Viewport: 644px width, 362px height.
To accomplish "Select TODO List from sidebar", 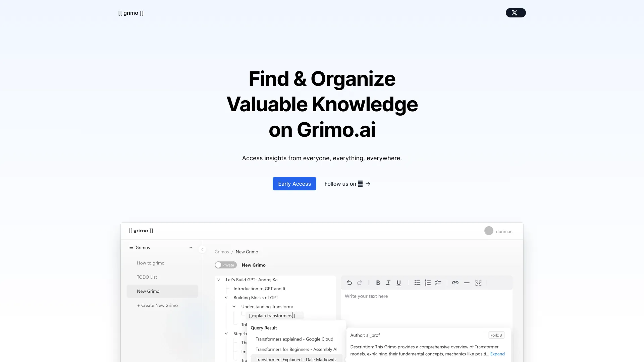I will click(x=147, y=277).
